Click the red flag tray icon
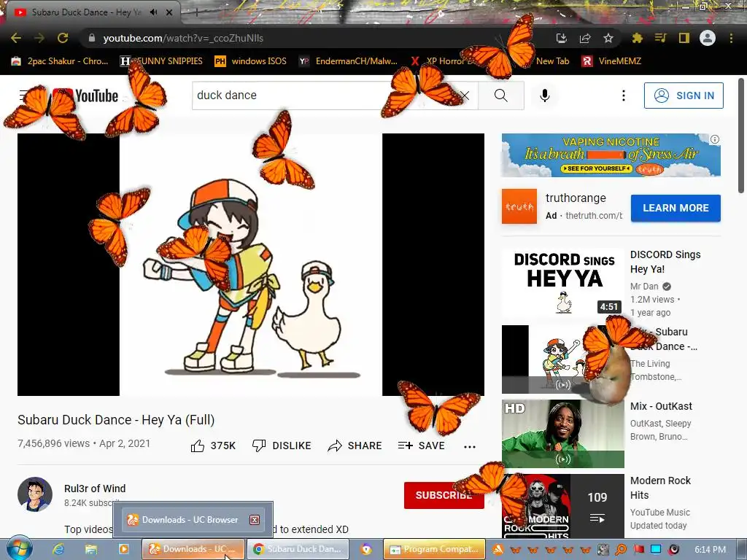This screenshot has height=560, width=747. tap(638, 550)
